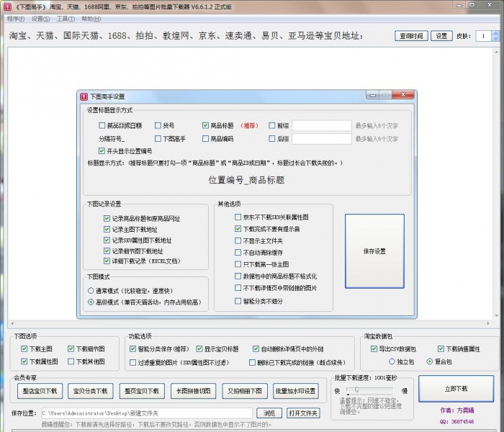Increase 皮肤 skin number with up arrow
The height and width of the screenshot is (432, 504).
point(497,32)
